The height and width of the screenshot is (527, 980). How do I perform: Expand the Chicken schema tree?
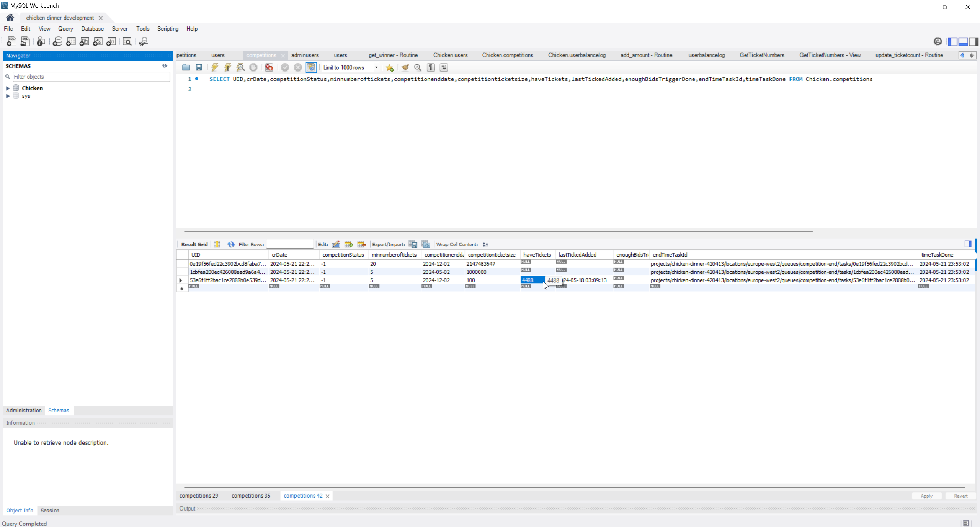coord(8,88)
